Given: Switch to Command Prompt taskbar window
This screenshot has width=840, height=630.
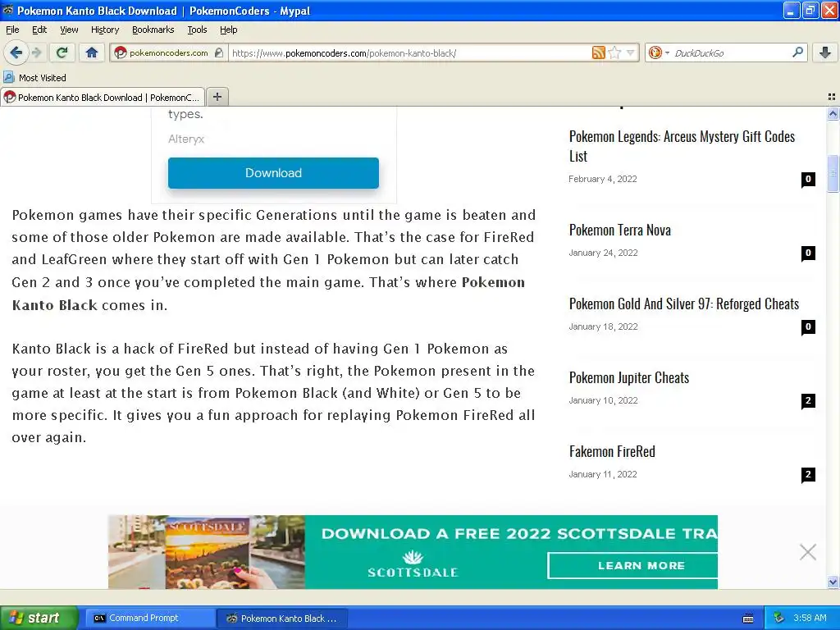Looking at the screenshot, I should point(151,618).
